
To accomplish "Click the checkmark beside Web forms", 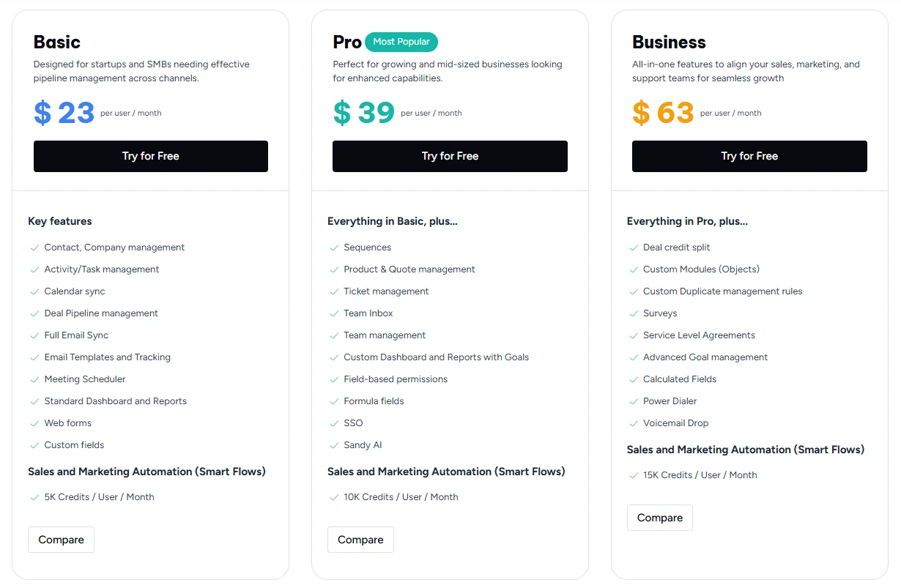I will 34,423.
